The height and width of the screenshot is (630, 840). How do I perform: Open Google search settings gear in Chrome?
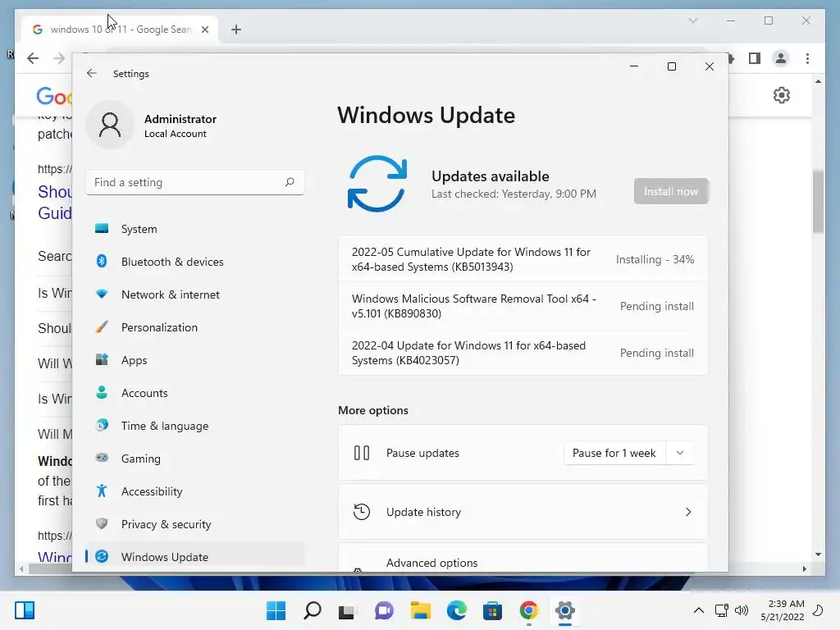782,95
